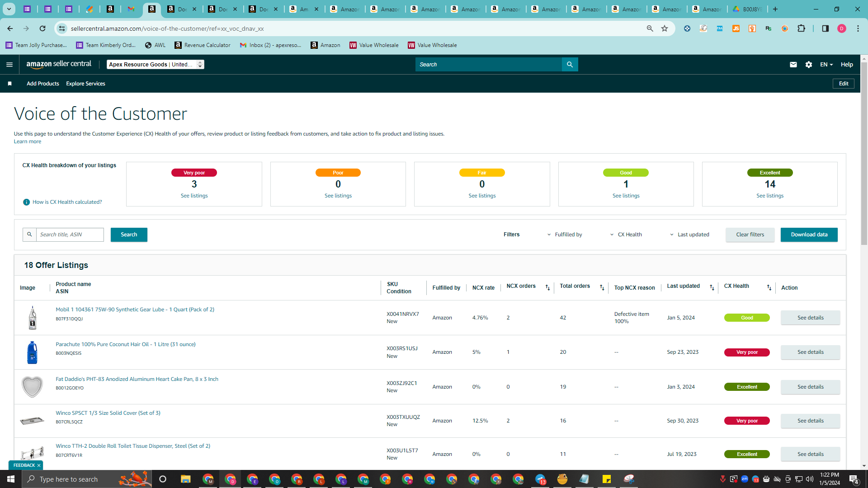Open the Apex Resource Goods account switcher dropdown
Viewport: 868px width, 488px height.
(156, 65)
